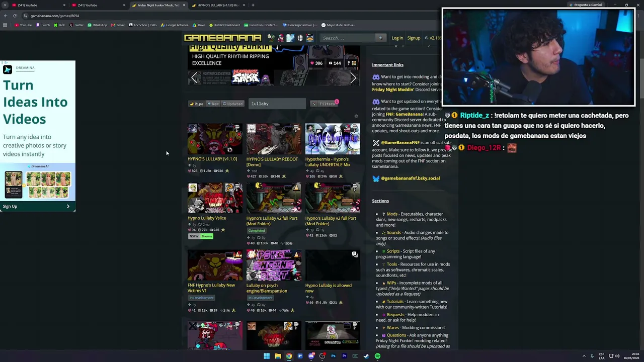
Task: Open the list settings gear icon
Action: pyautogui.click(x=356, y=117)
